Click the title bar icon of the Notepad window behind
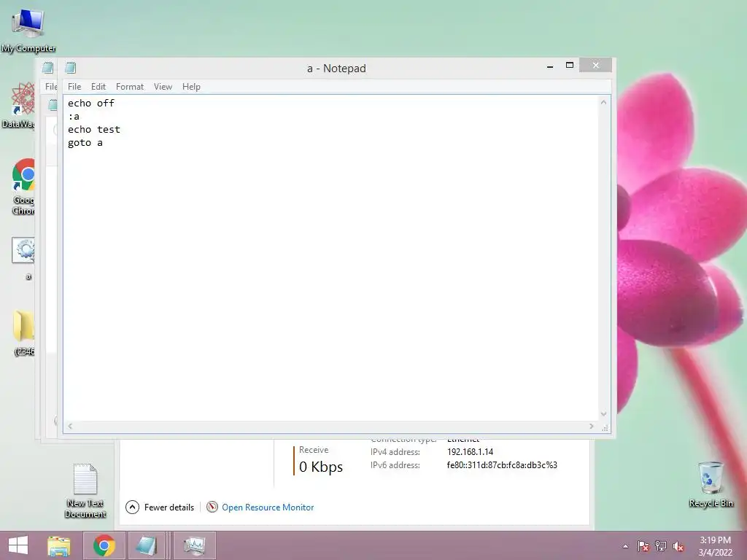Image resolution: width=747 pixels, height=560 pixels. [x=47, y=68]
